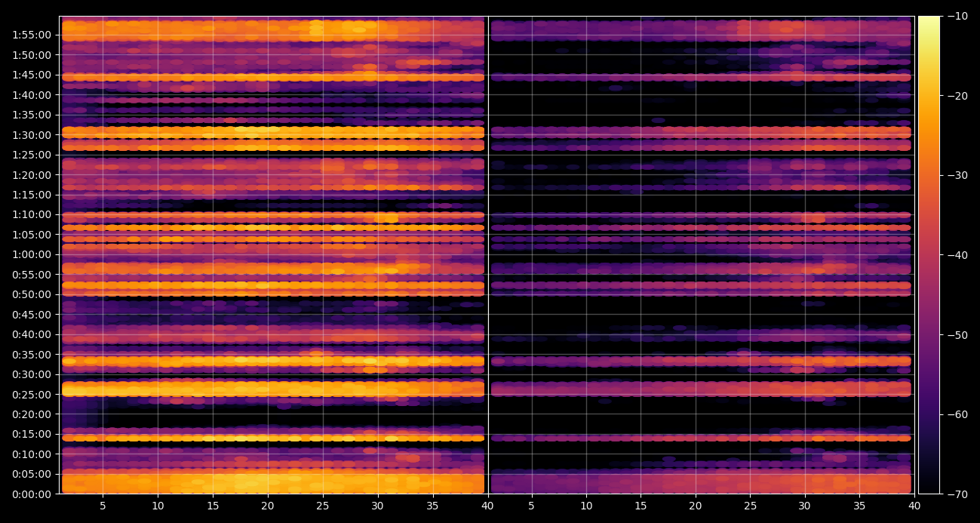This screenshot has height=523, width=980.
Task: Click the 0:05:00 y-axis tick label
Action: (33, 474)
